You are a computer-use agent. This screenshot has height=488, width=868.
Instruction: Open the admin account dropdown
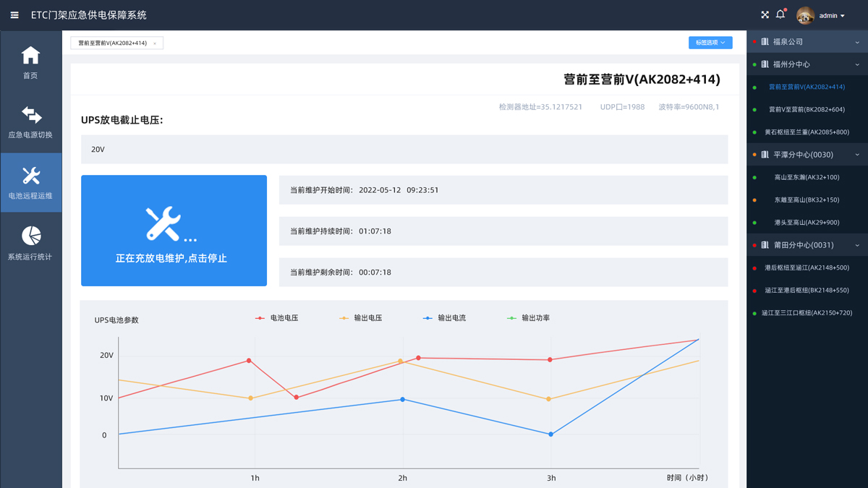pyautogui.click(x=833, y=15)
